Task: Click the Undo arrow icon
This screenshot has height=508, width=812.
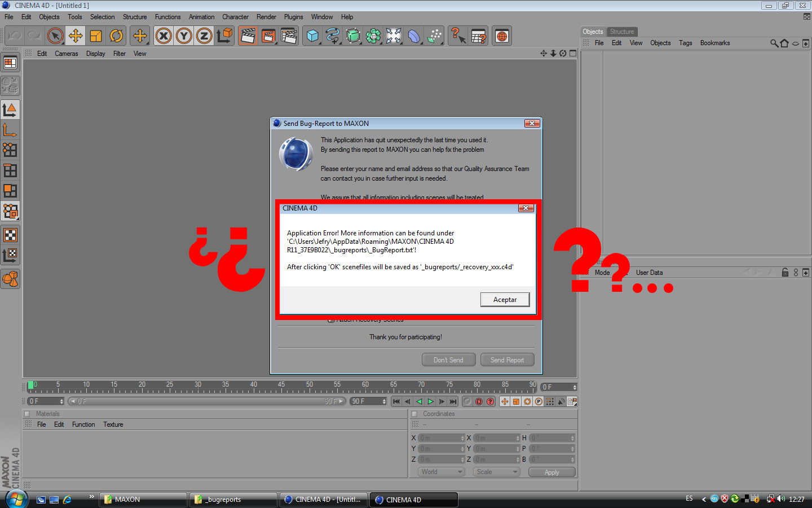Action: (15, 36)
